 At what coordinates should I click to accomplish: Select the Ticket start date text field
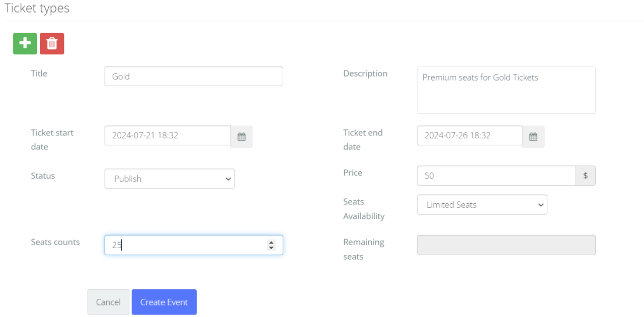click(x=168, y=135)
